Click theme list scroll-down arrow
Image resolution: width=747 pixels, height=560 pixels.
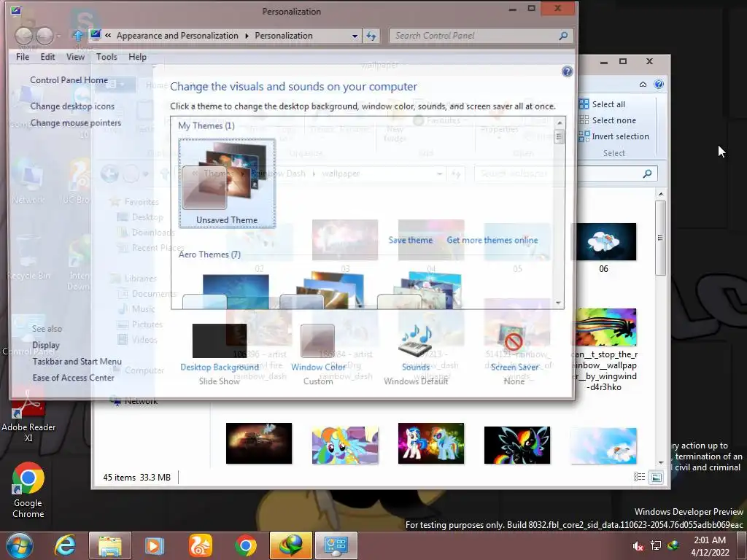(x=558, y=303)
